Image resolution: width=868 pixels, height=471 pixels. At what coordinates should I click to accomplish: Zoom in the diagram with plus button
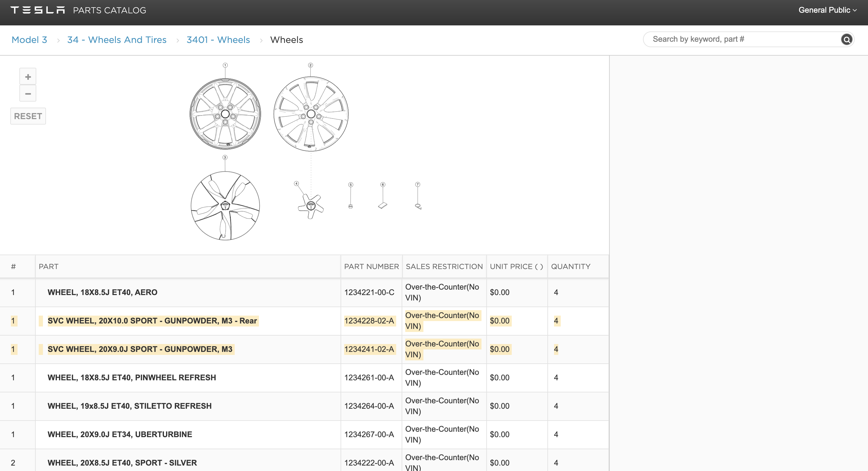28,77
